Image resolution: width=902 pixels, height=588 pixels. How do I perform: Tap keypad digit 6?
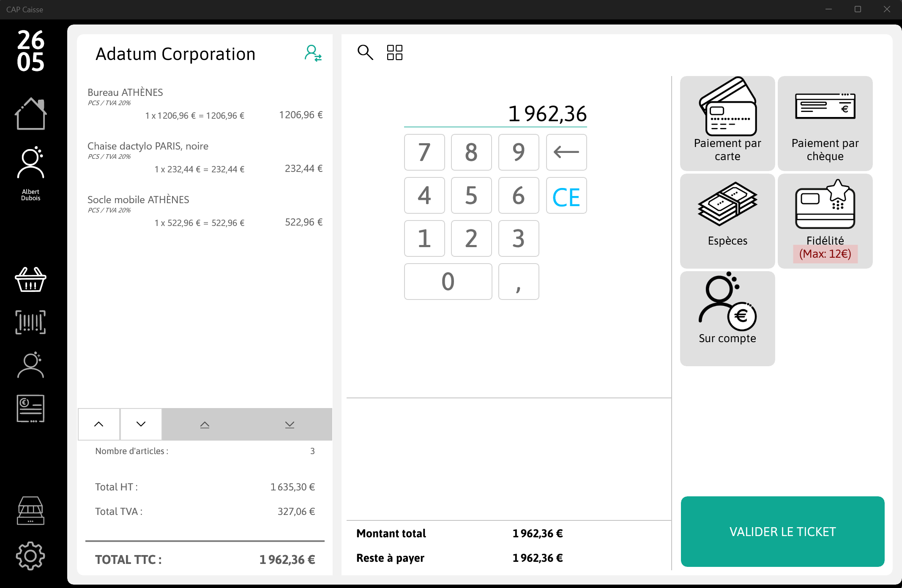(x=519, y=195)
